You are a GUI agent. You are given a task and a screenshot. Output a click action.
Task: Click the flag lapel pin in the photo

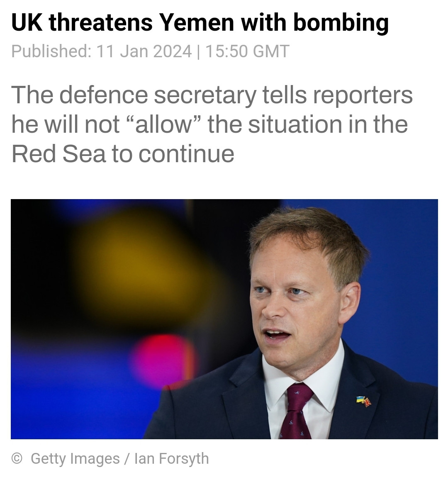(x=363, y=401)
